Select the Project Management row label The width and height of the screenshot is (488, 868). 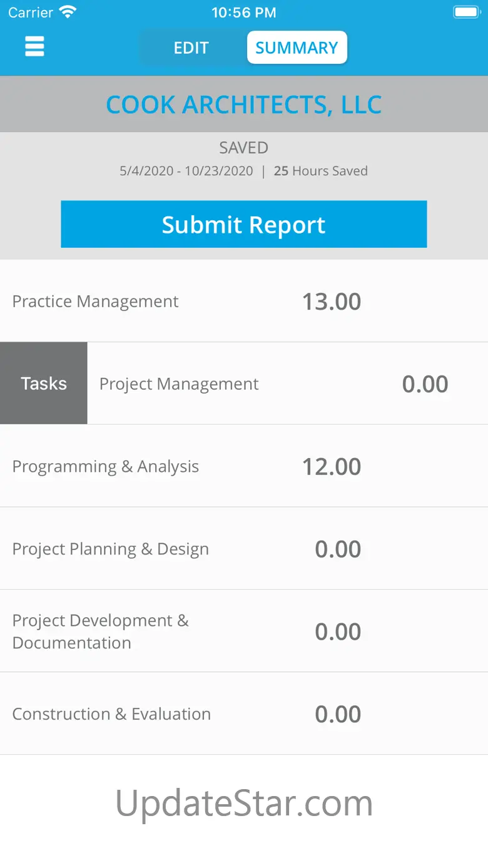179,384
